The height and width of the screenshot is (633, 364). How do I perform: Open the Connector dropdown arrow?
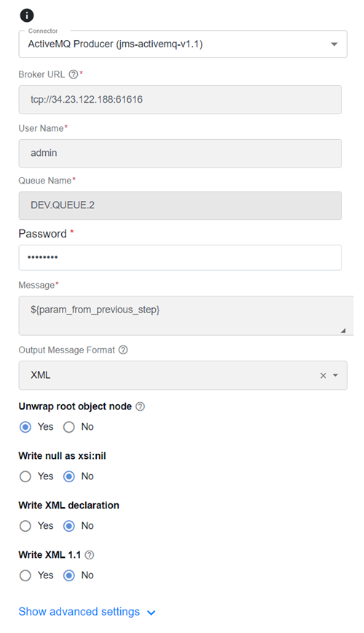(334, 44)
